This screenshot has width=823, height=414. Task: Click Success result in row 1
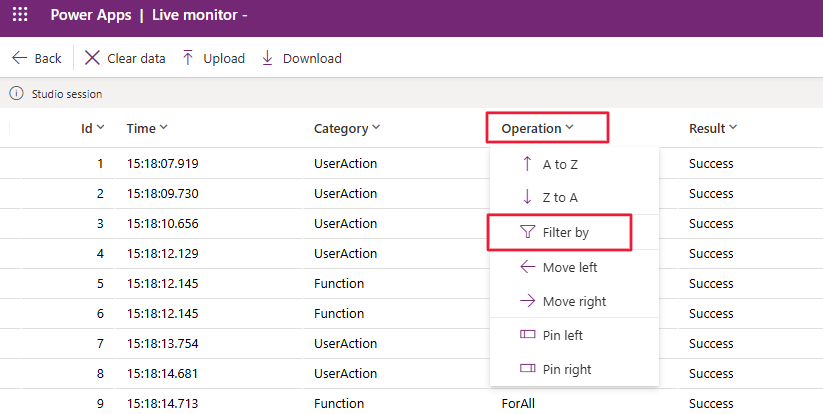click(x=711, y=163)
